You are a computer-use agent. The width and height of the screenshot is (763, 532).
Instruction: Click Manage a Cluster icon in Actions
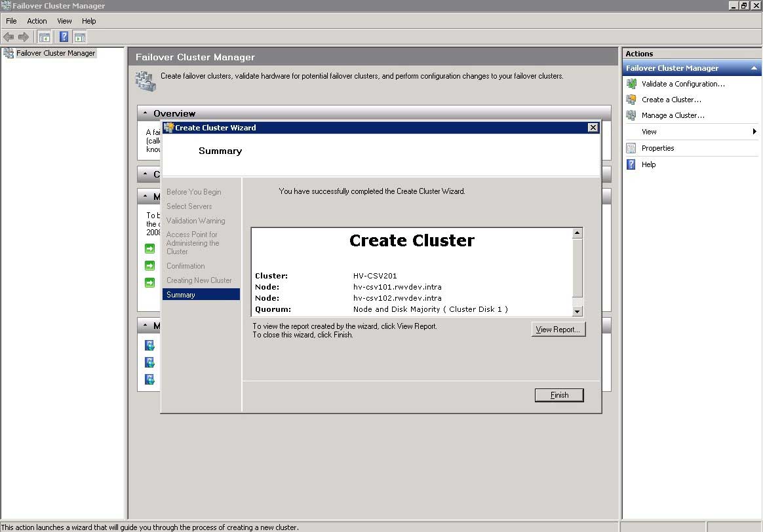click(x=631, y=115)
